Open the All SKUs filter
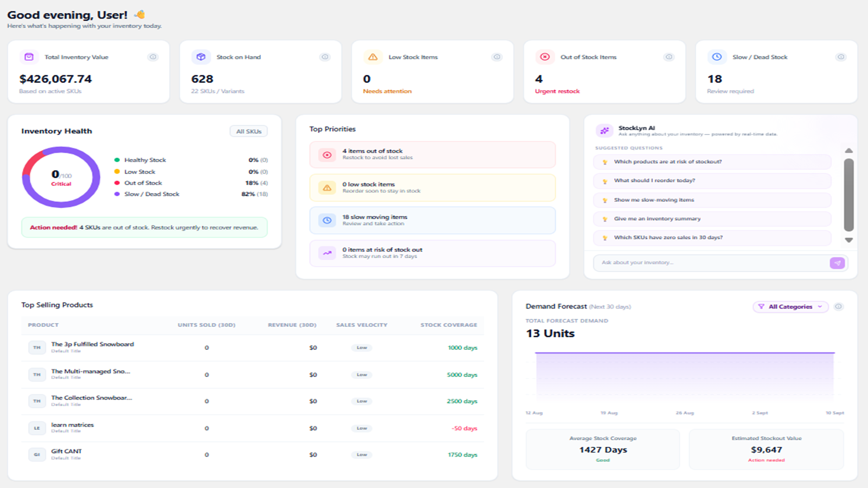 point(248,131)
